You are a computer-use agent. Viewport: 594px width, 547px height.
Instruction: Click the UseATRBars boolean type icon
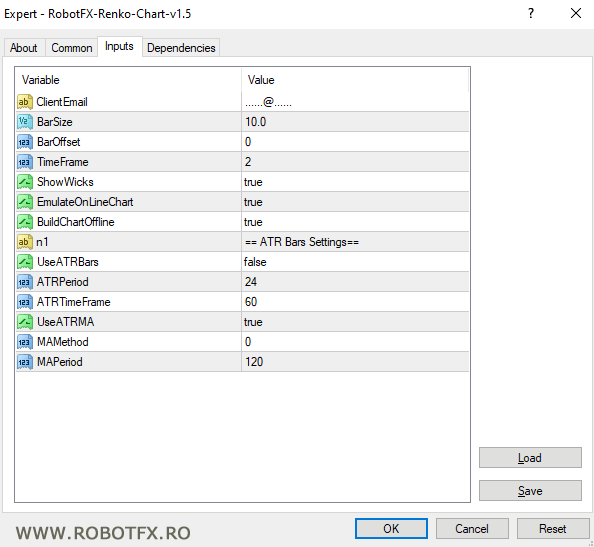tap(25, 262)
